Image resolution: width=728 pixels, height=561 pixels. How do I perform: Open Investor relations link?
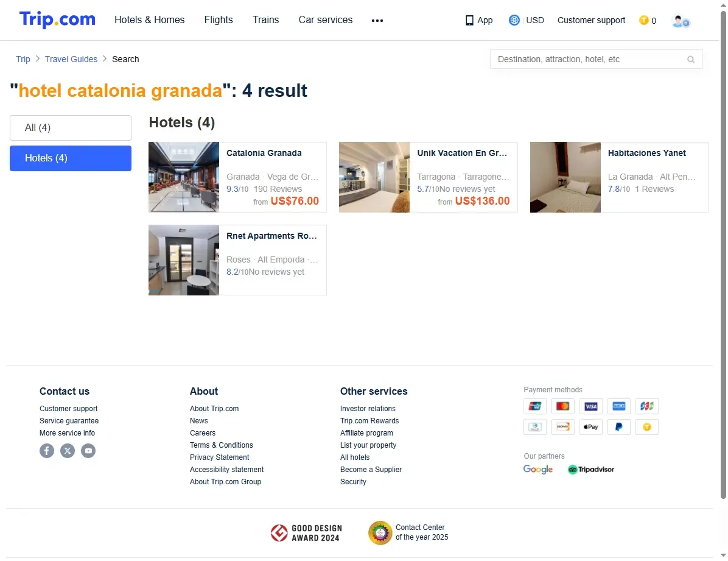click(368, 409)
